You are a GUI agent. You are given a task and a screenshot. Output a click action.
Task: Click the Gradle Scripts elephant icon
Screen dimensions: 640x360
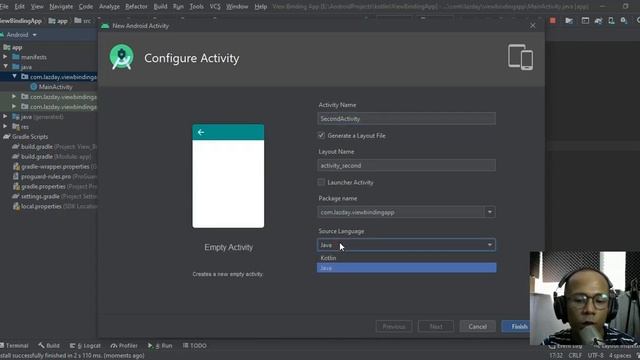(x=7, y=137)
